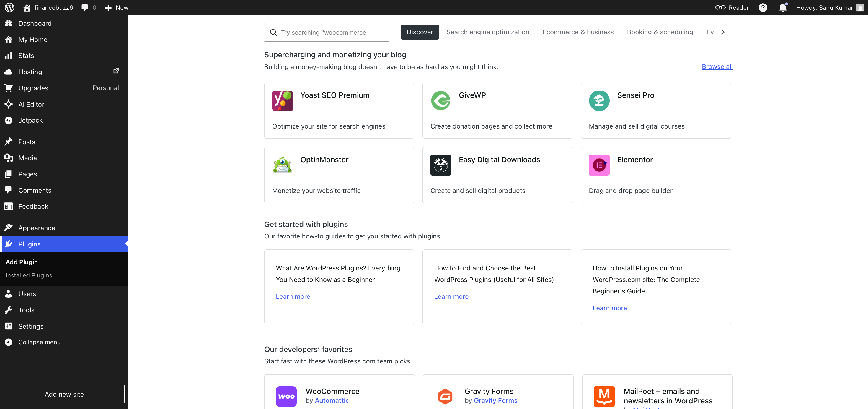Click the Sensei Pro logo
Viewport: 868px width, 409px height.
tap(599, 101)
